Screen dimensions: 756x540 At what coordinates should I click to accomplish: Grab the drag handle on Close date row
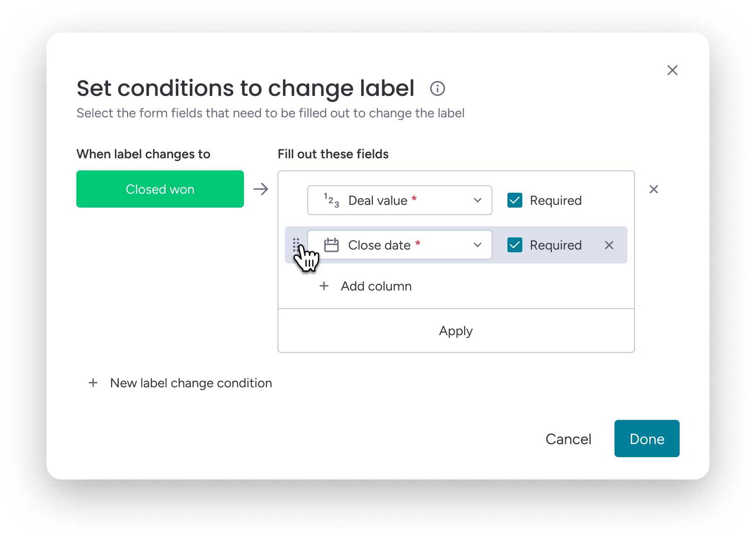point(296,245)
